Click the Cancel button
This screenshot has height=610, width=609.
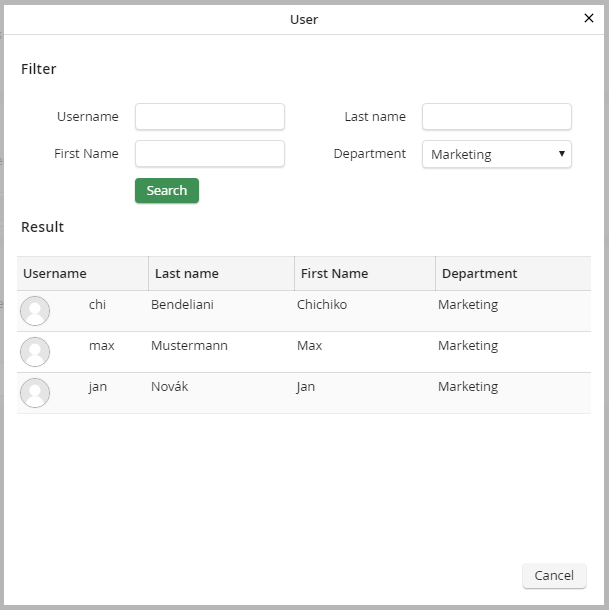pyautogui.click(x=554, y=576)
